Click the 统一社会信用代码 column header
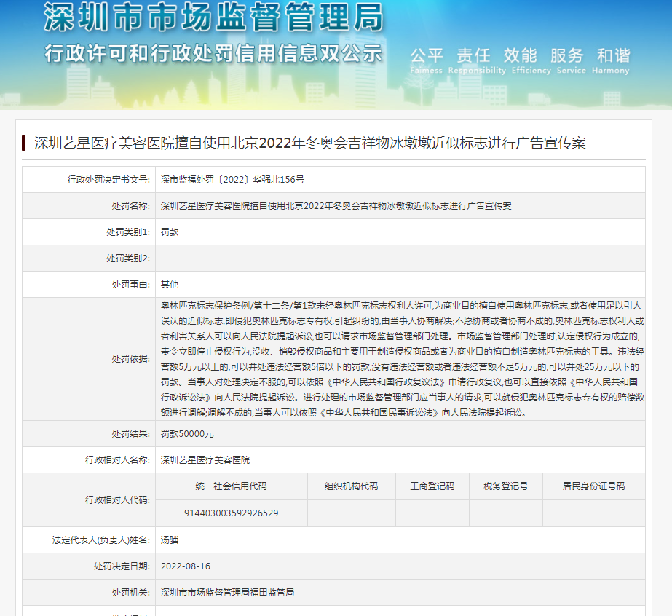 point(231,486)
